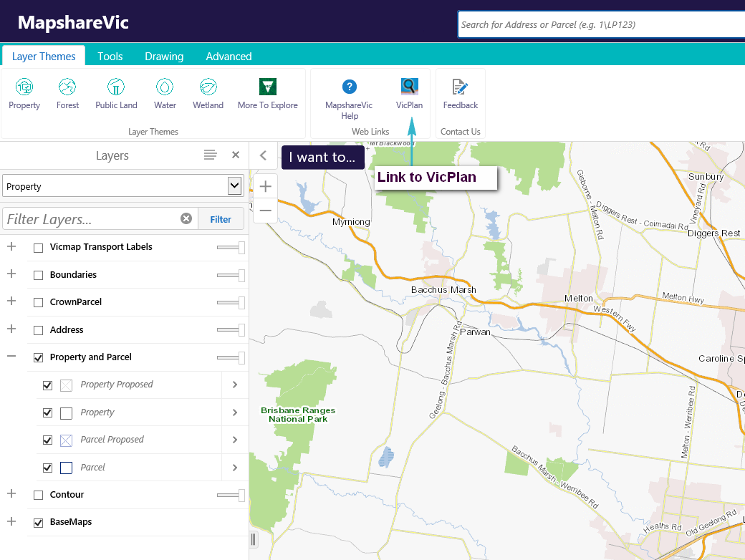Click Property layer legend symbol

pyautogui.click(x=67, y=413)
